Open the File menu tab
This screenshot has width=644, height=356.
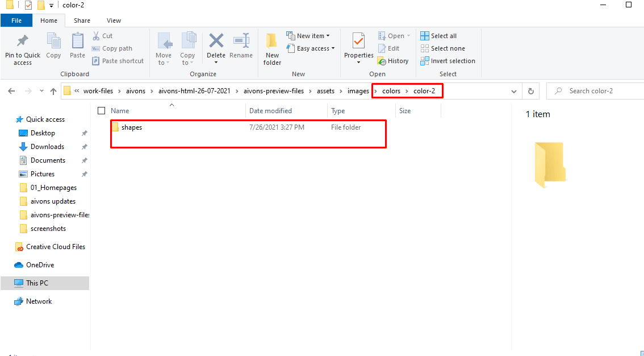coord(16,20)
